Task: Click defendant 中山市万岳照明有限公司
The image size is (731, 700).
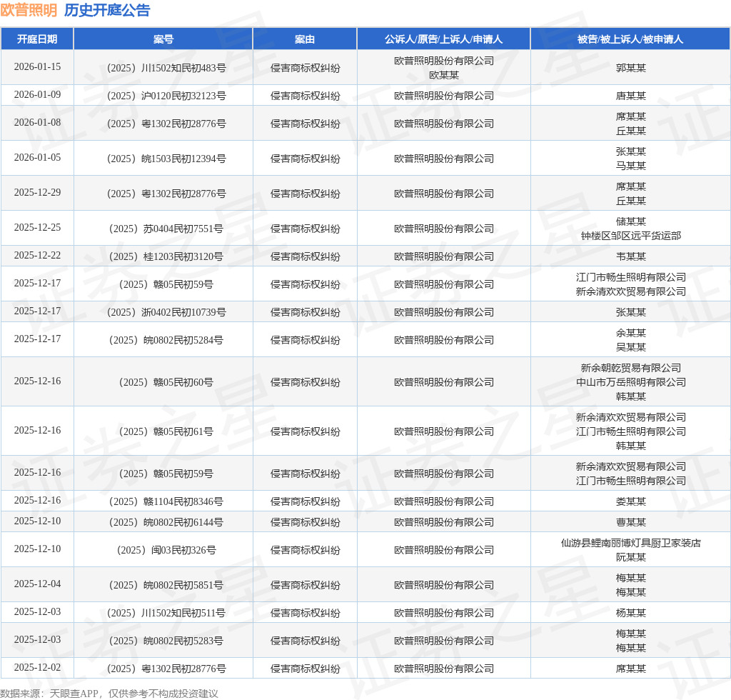Action: click(631, 382)
